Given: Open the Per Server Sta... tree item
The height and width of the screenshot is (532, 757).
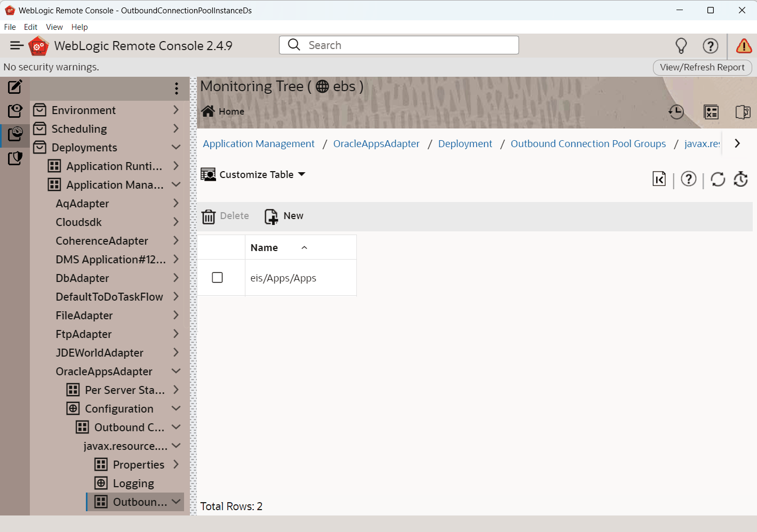Looking at the screenshot, I should click(125, 390).
